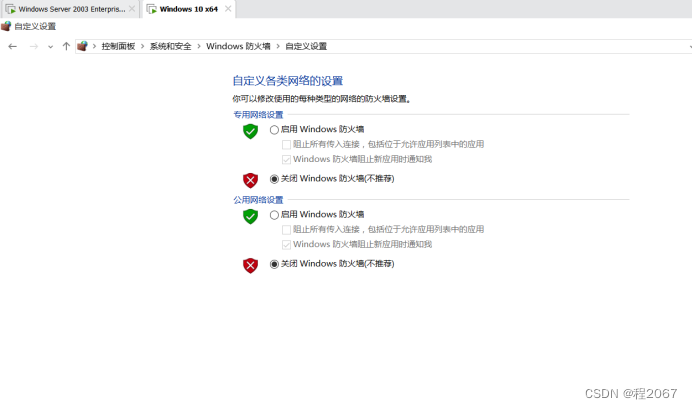Toggle notify checkbox under 公用网络设置
This screenshot has height=409, width=692.
pyautogui.click(x=286, y=244)
